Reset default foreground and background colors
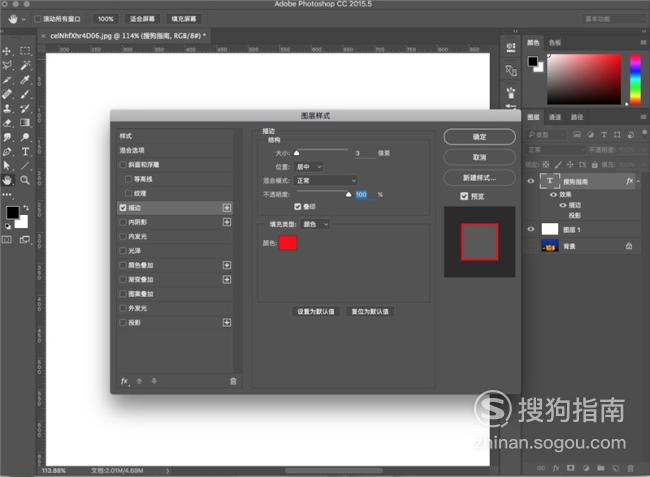The width and height of the screenshot is (650, 477). [x=8, y=226]
